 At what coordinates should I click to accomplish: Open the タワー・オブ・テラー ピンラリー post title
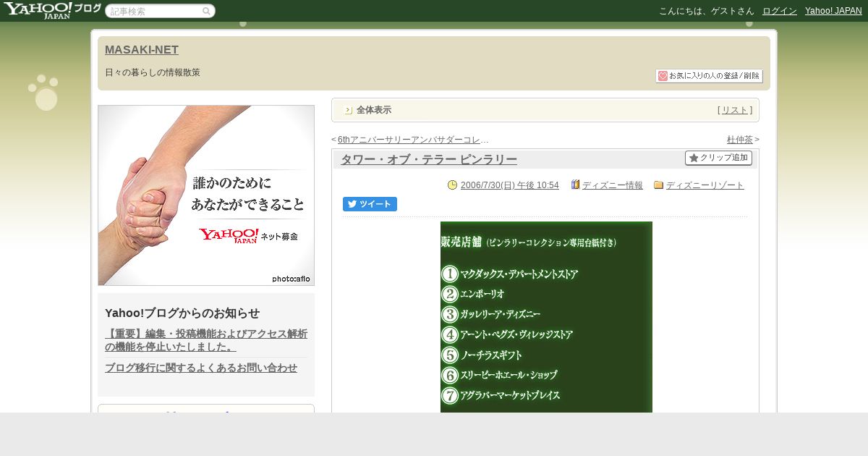(x=429, y=160)
